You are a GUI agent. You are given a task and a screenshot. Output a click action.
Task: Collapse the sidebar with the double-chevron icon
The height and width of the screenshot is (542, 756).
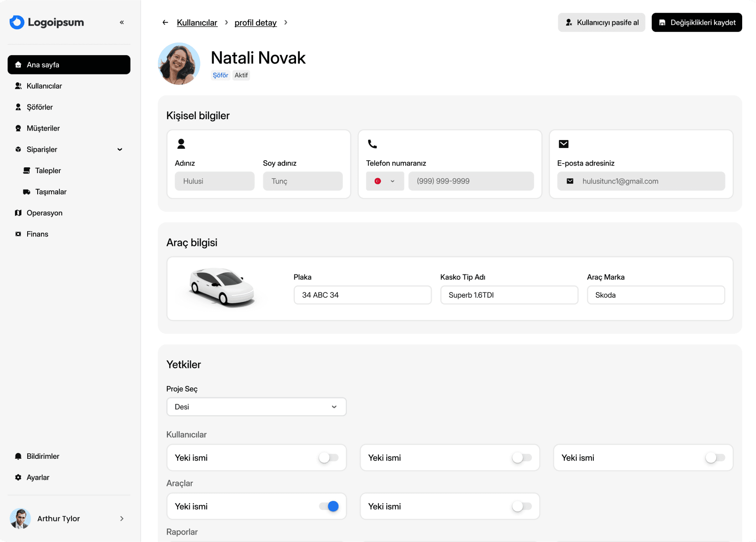pos(122,22)
